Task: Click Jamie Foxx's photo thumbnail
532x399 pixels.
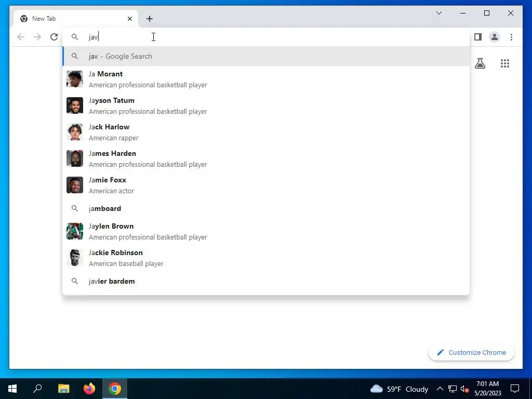Action: [x=75, y=185]
